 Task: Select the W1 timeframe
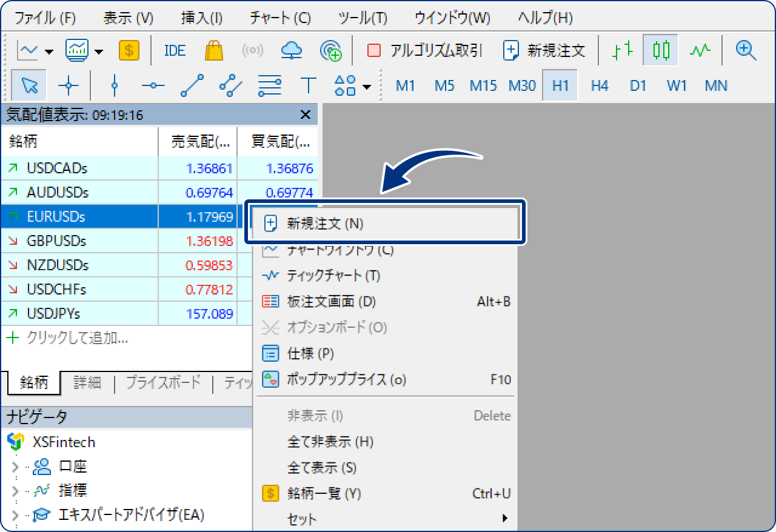click(677, 85)
